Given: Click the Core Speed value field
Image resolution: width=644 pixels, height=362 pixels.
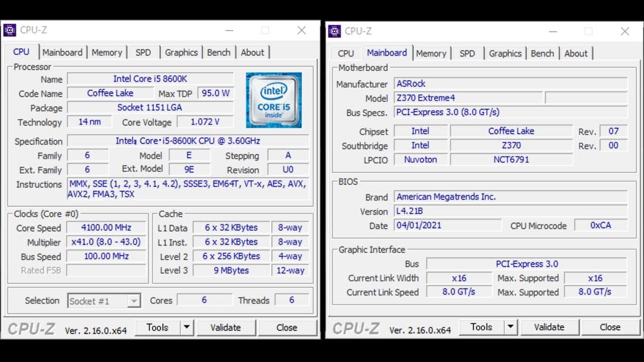Looking at the screenshot, I should [106, 228].
